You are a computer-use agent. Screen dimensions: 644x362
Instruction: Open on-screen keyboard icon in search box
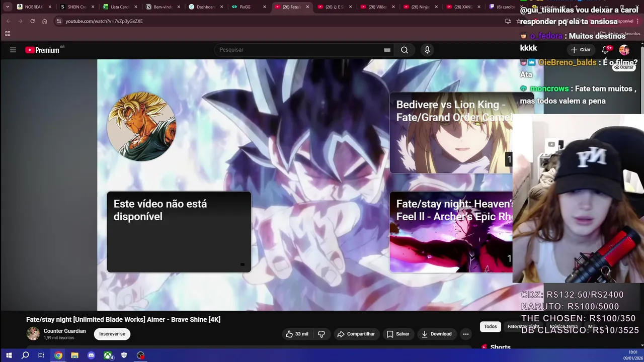click(x=387, y=50)
